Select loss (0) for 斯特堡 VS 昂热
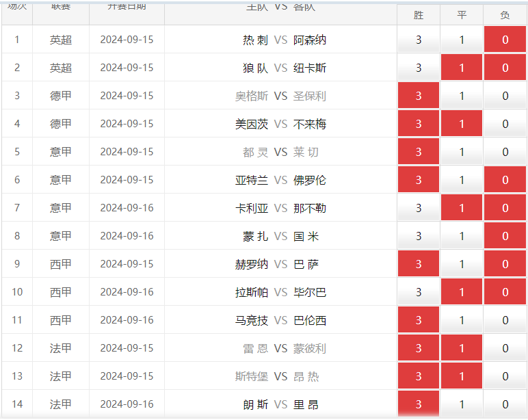Image resolution: width=528 pixels, height=420 pixels. [505, 376]
